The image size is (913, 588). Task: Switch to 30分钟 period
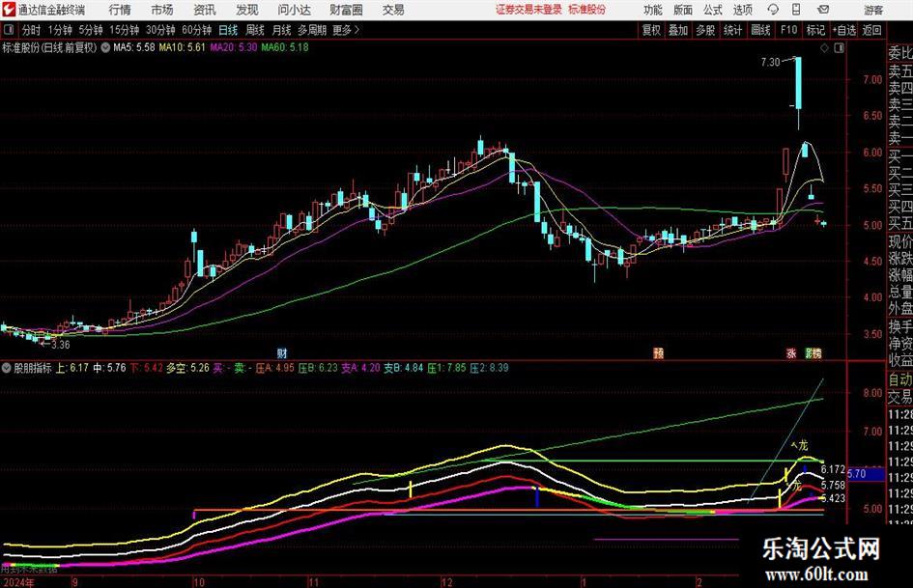[x=160, y=30]
